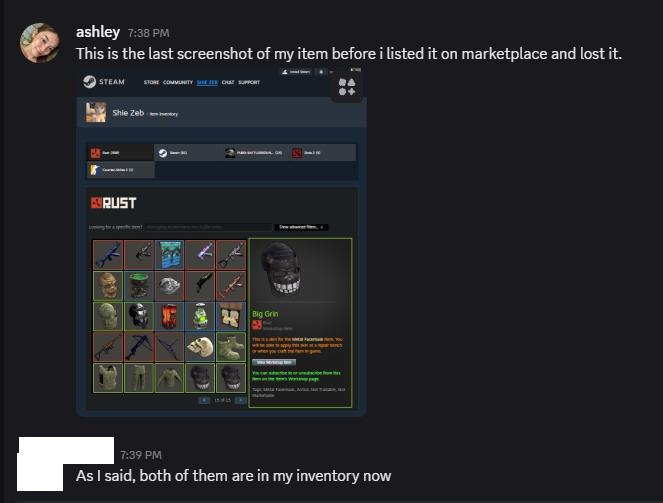Select the green glowing jar item

(x=200, y=316)
